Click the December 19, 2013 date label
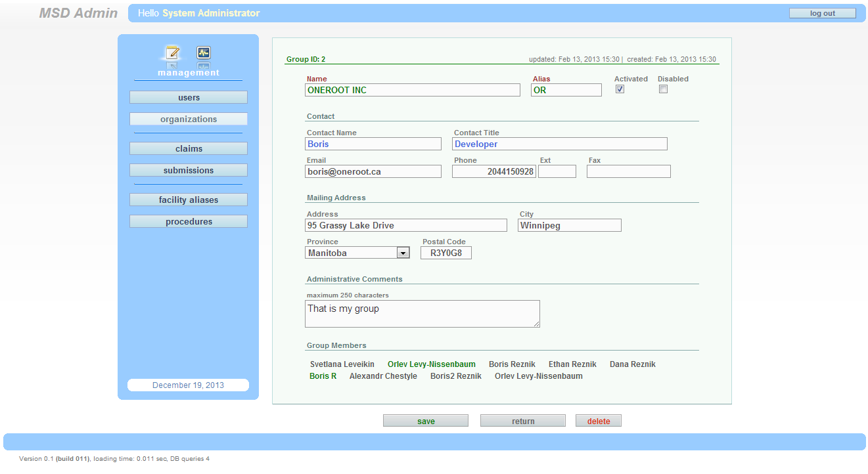Viewport: 868px width, 474px height. click(x=188, y=385)
